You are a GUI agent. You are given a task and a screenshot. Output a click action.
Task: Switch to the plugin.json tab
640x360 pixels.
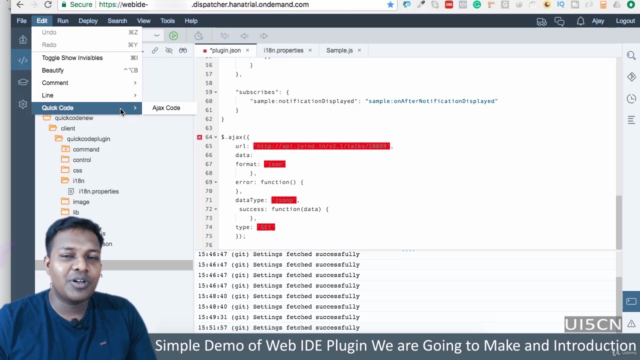pyautogui.click(x=225, y=51)
